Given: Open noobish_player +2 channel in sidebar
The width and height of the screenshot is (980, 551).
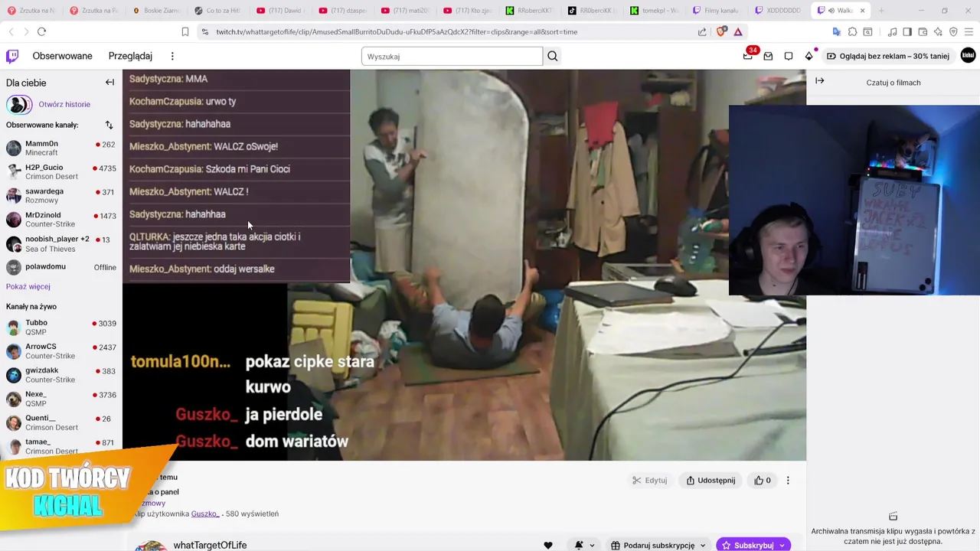Looking at the screenshot, I should [60, 243].
